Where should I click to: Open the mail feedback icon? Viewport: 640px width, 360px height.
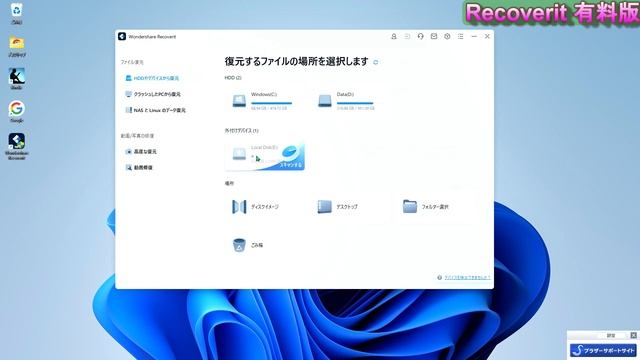(434, 36)
